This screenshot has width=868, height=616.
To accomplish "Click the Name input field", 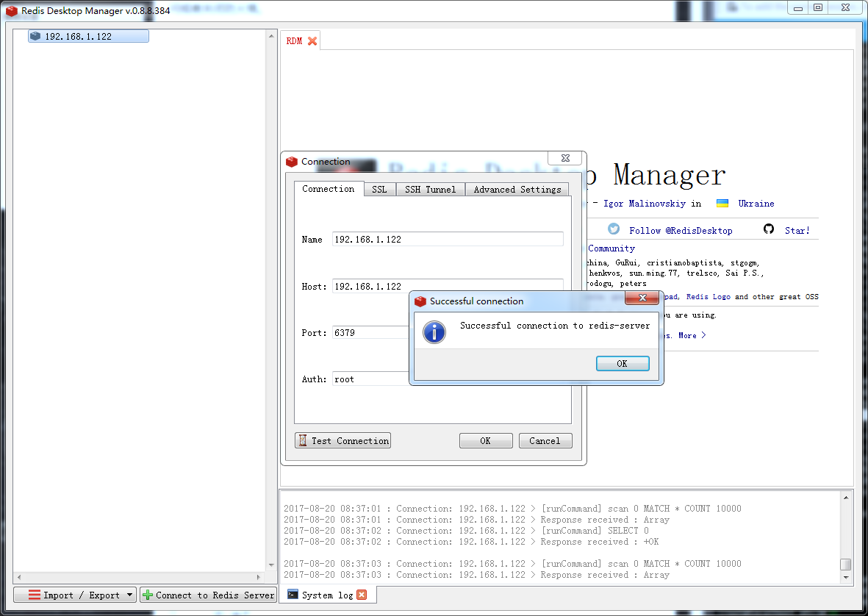I will 448,239.
